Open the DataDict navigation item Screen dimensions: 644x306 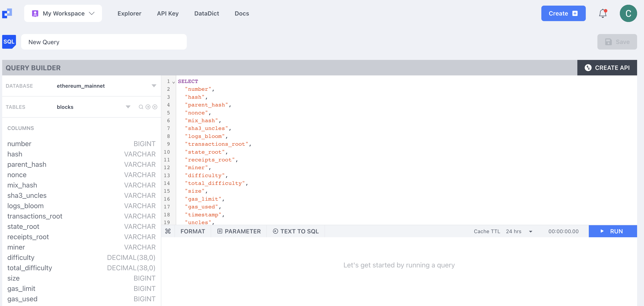click(x=206, y=14)
